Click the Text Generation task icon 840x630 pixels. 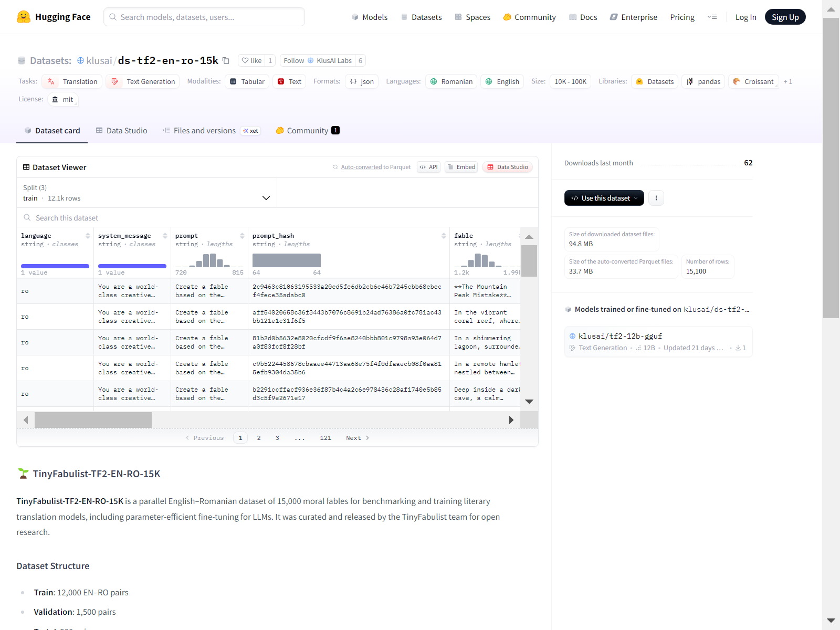[115, 81]
